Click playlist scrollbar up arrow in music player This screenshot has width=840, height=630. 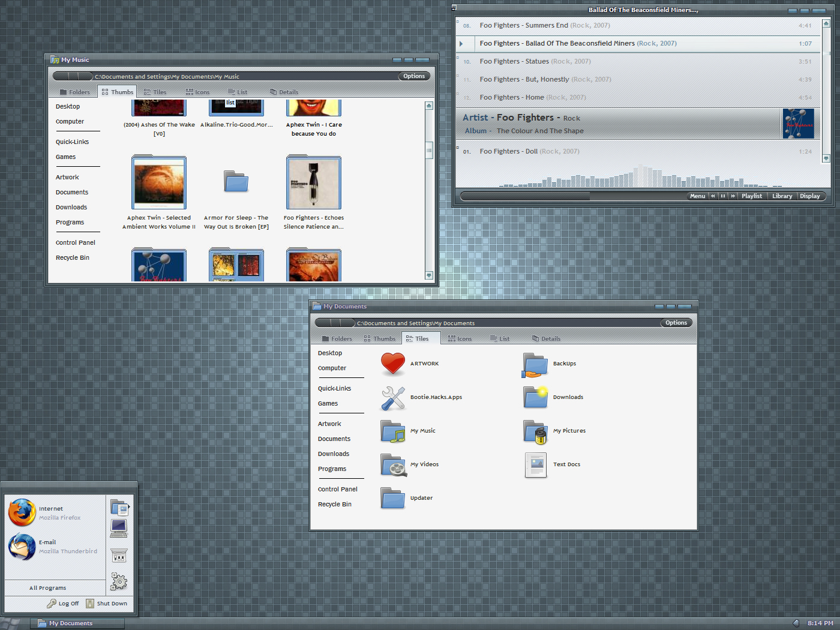point(826,23)
